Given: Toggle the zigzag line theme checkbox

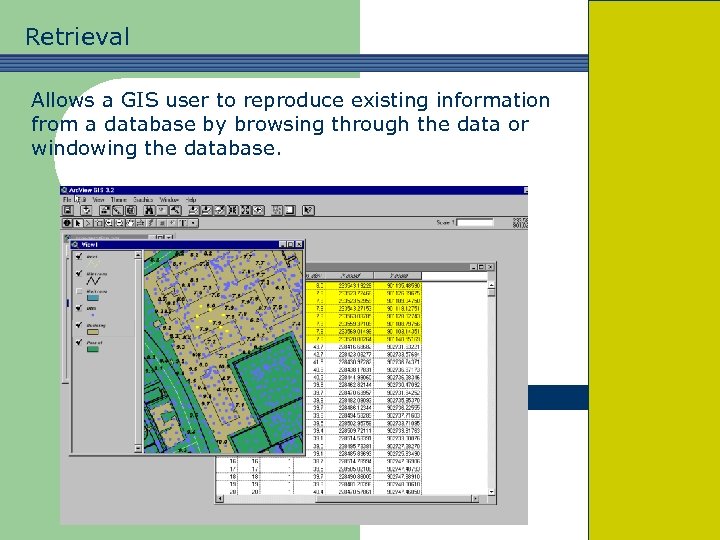Looking at the screenshot, I should 79,273.
